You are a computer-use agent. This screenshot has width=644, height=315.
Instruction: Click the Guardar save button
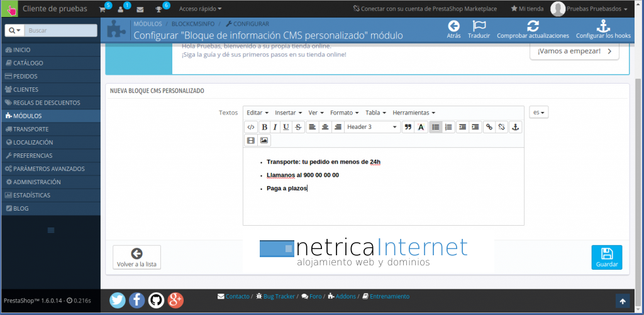(x=607, y=258)
